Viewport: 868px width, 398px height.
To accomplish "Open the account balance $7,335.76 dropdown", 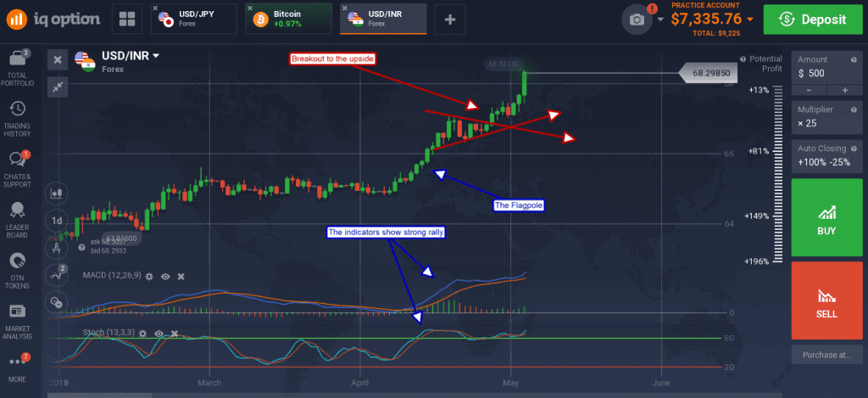I will [x=712, y=19].
